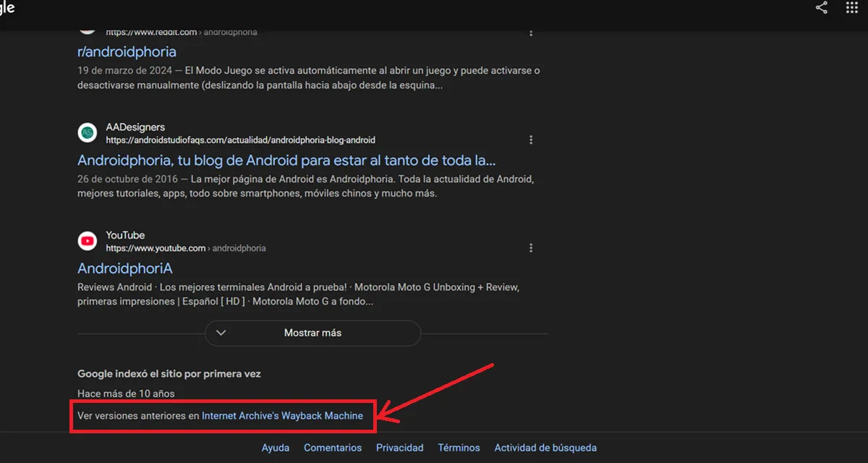Open three-dot options for the Reddit result
This screenshot has height=463, width=868.
[x=531, y=33]
